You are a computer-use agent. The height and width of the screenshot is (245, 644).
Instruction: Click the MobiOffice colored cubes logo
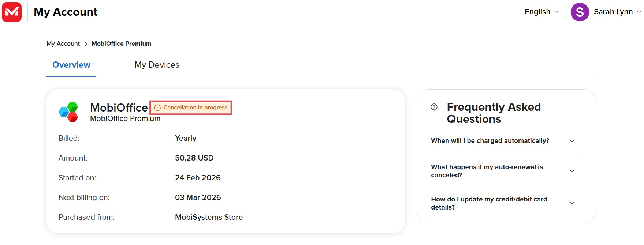(68, 112)
